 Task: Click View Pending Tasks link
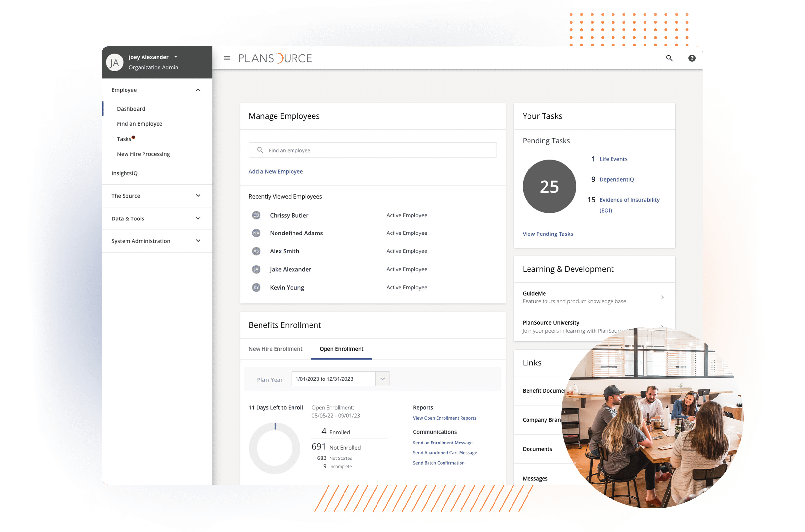pos(548,234)
